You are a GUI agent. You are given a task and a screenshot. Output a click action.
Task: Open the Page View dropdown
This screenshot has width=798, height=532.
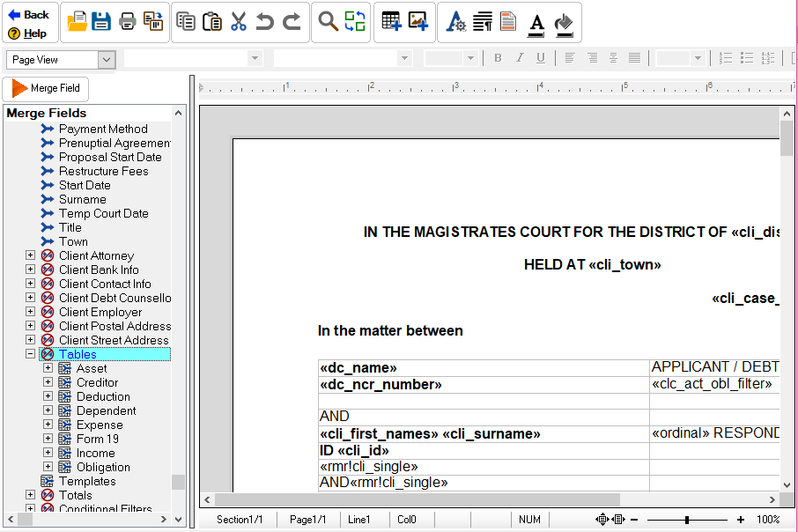point(107,59)
